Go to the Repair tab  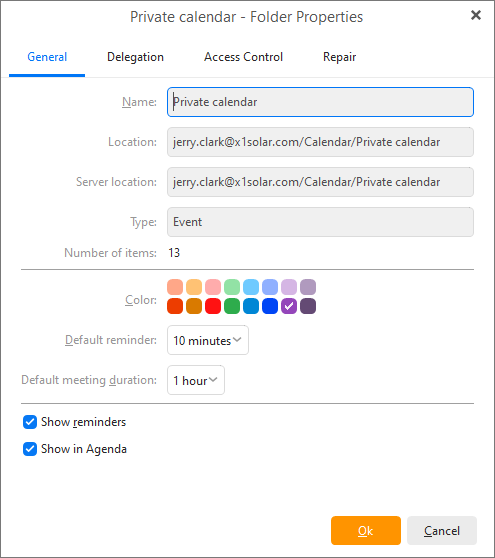coord(339,57)
